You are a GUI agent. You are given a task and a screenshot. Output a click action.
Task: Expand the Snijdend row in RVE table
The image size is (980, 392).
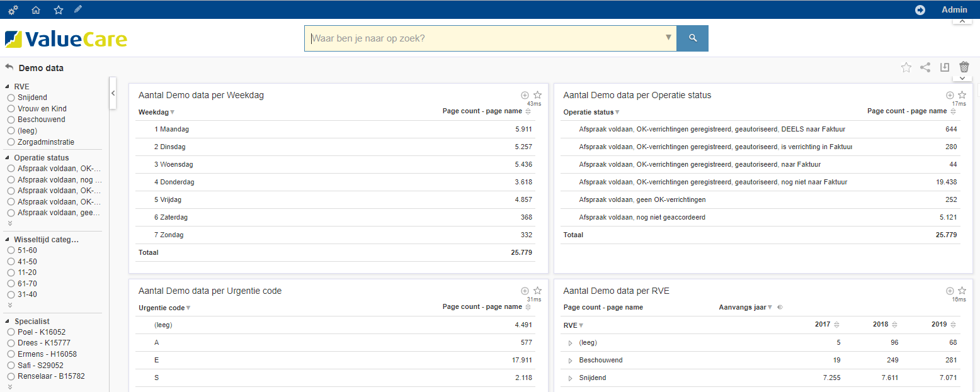570,378
